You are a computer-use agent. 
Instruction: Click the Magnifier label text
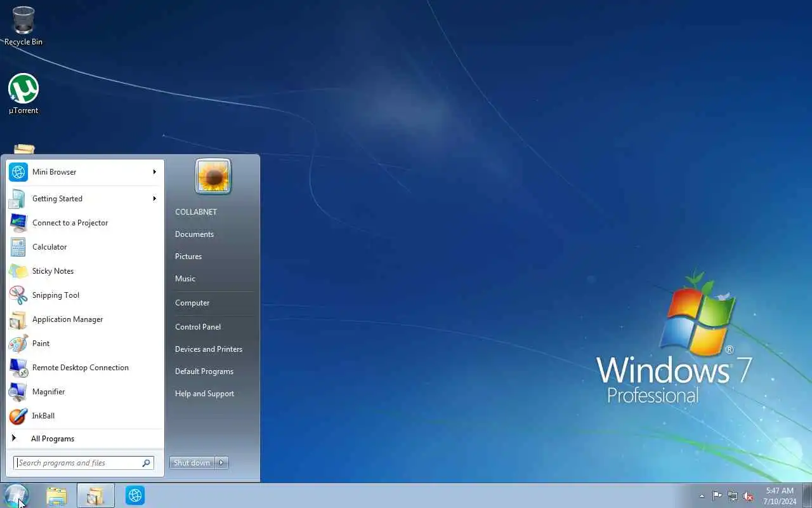[x=49, y=392]
